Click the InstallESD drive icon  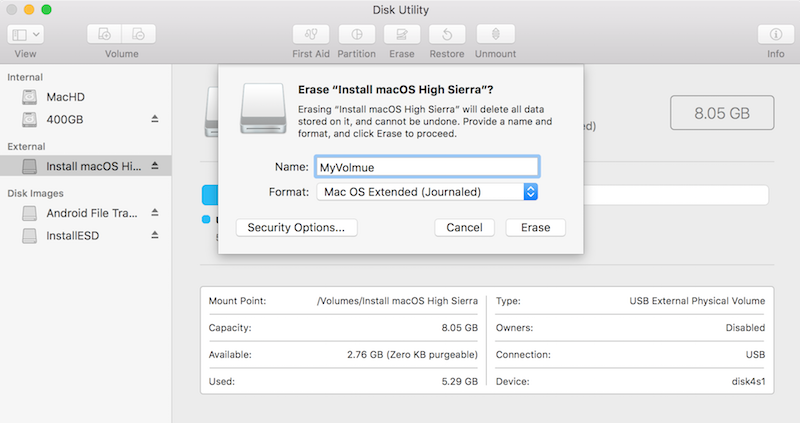tap(30, 236)
